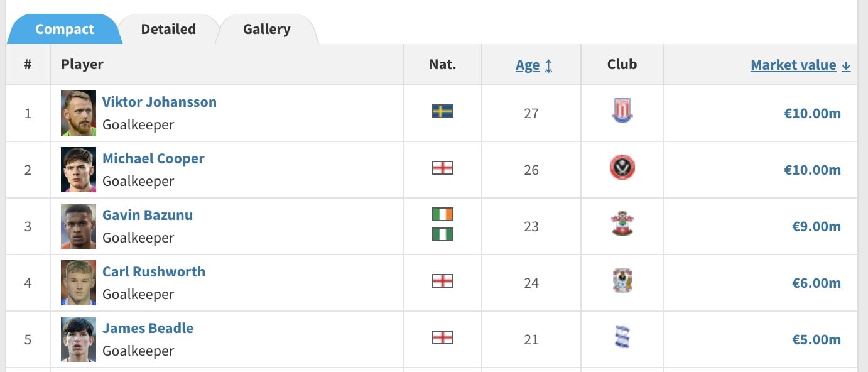
Task: Click the Sweden flag icon
Action: pos(443,112)
